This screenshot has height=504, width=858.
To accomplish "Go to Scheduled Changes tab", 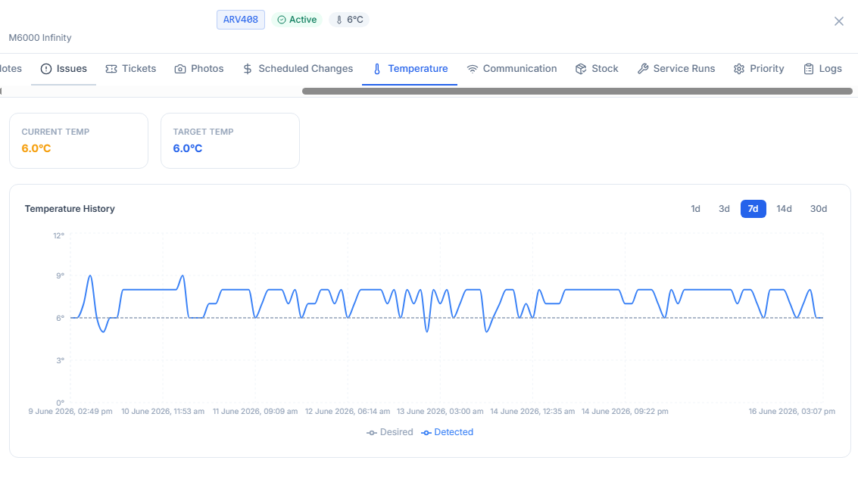I will point(298,69).
